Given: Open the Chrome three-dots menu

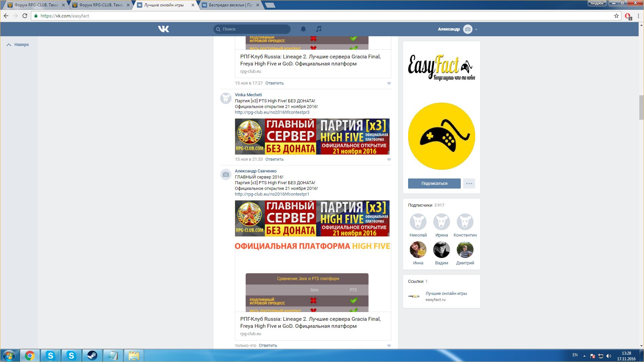Looking at the screenshot, I should pyautogui.click(x=638, y=16).
